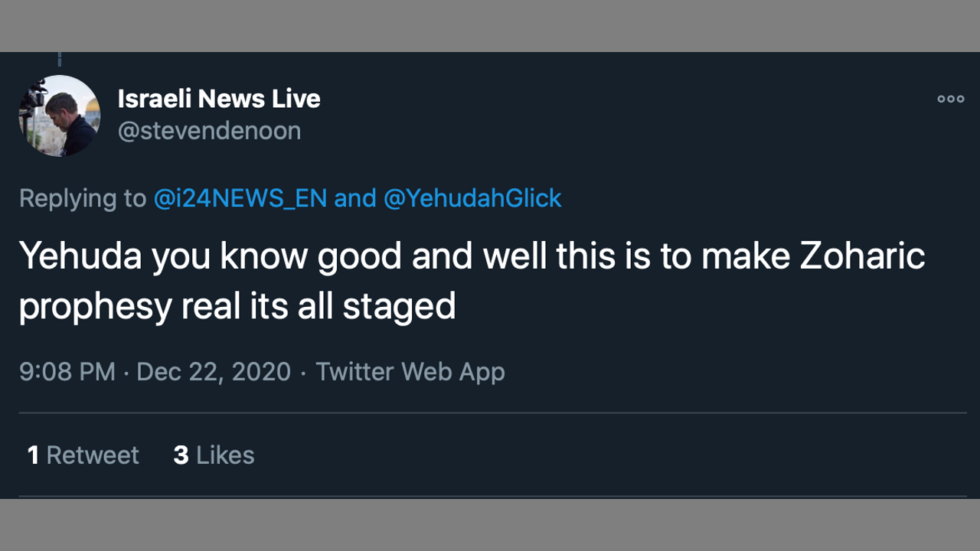Open the Israeli News Live display name
This screenshot has width=980, height=551.
tap(219, 99)
